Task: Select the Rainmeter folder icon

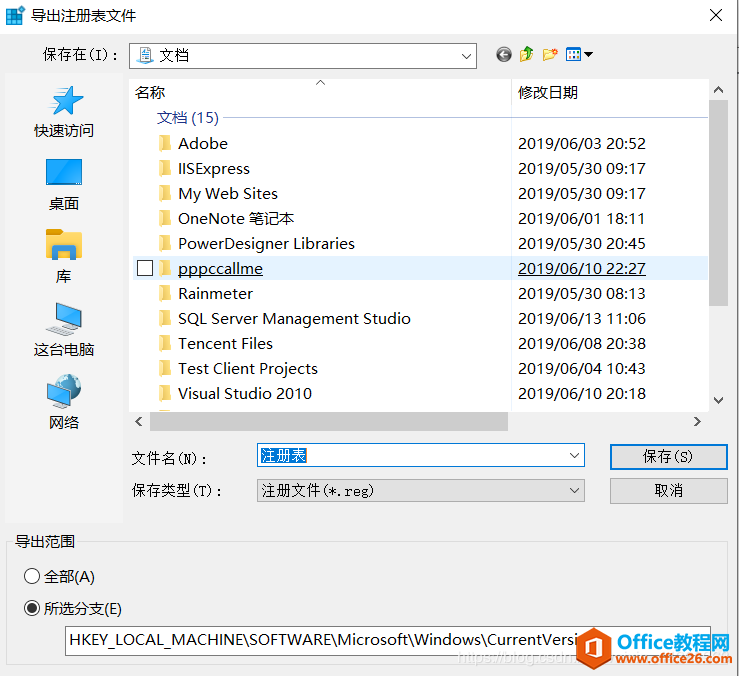Action: [165, 293]
